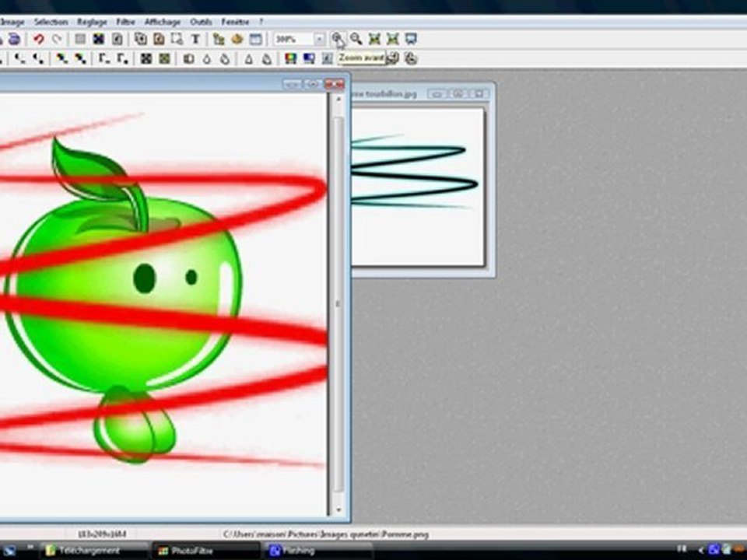Image resolution: width=747 pixels, height=560 pixels.
Task: Apply the sharpen triangle filter icon
Action: (249, 58)
